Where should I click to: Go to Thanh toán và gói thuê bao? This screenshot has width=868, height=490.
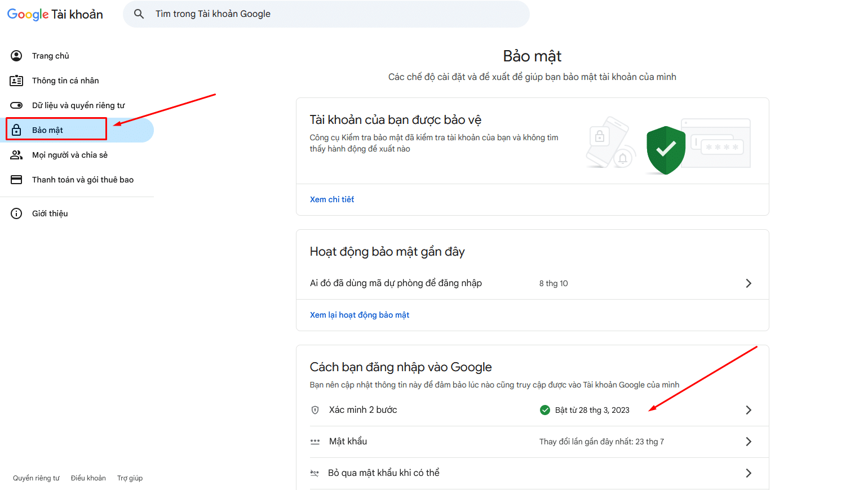pos(83,180)
